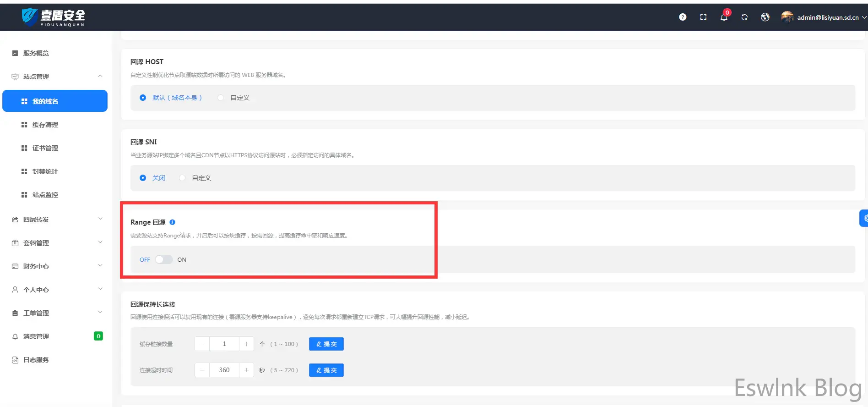Open the notification bell icon
Viewport: 868px width, 407px height.
tap(724, 17)
